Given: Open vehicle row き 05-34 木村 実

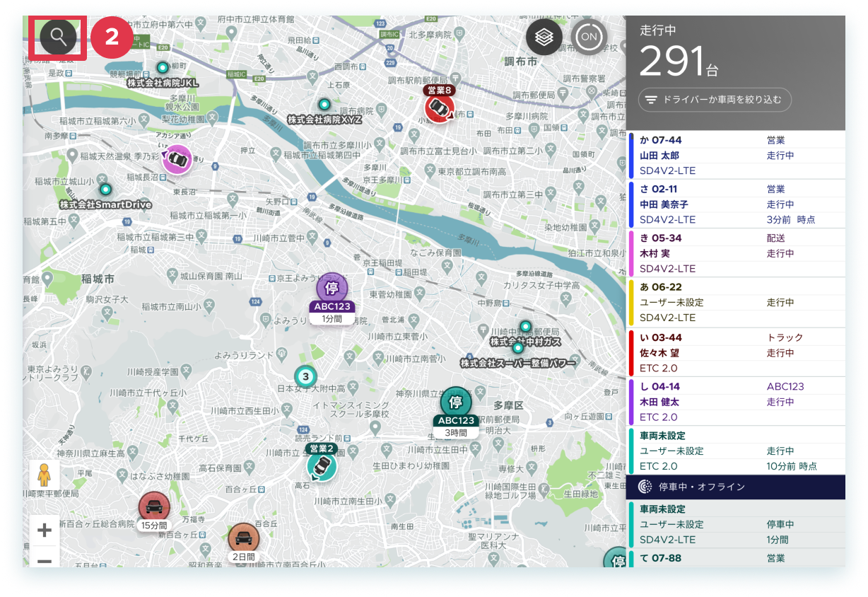Looking at the screenshot, I should (x=736, y=253).
